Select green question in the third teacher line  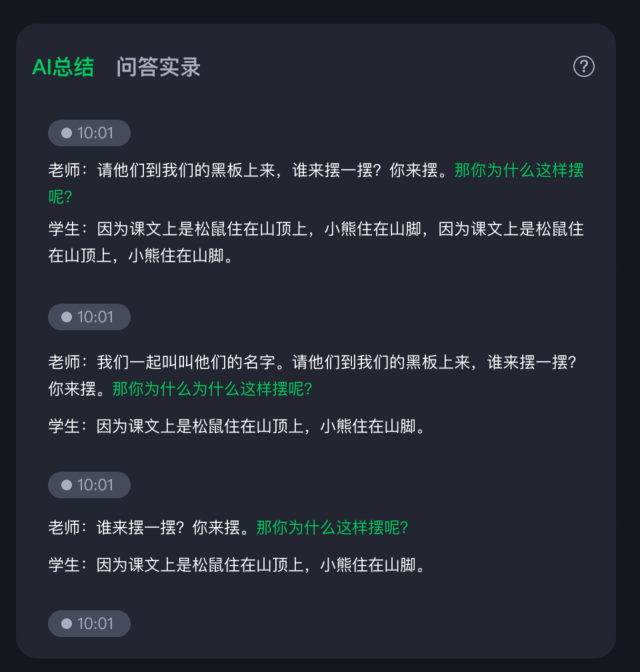[332, 528]
